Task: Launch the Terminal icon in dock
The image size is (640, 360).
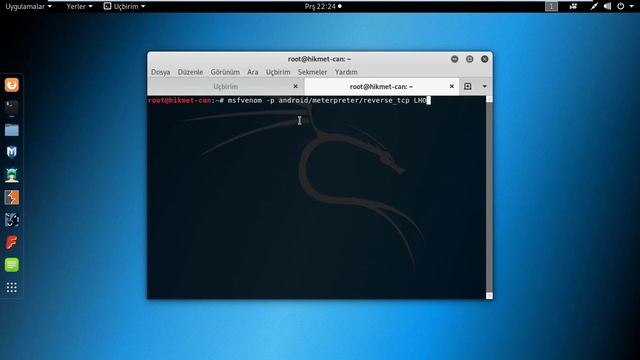Action: (x=12, y=107)
